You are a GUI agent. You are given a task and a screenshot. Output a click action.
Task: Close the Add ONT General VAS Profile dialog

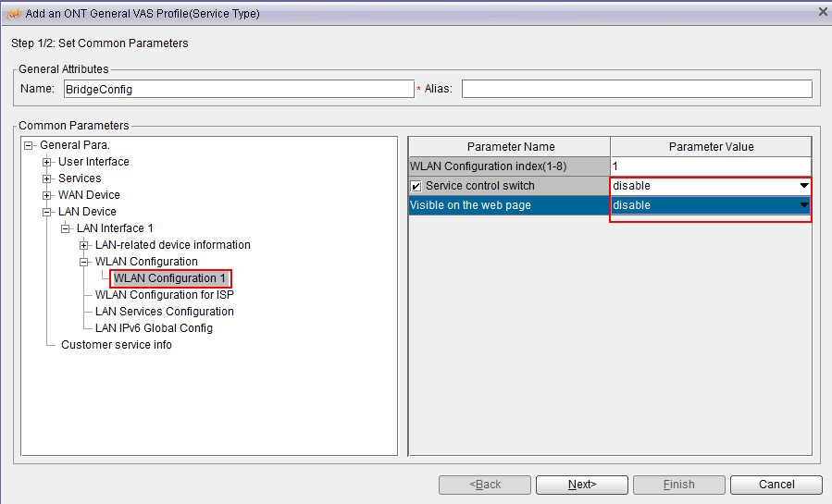click(823, 11)
